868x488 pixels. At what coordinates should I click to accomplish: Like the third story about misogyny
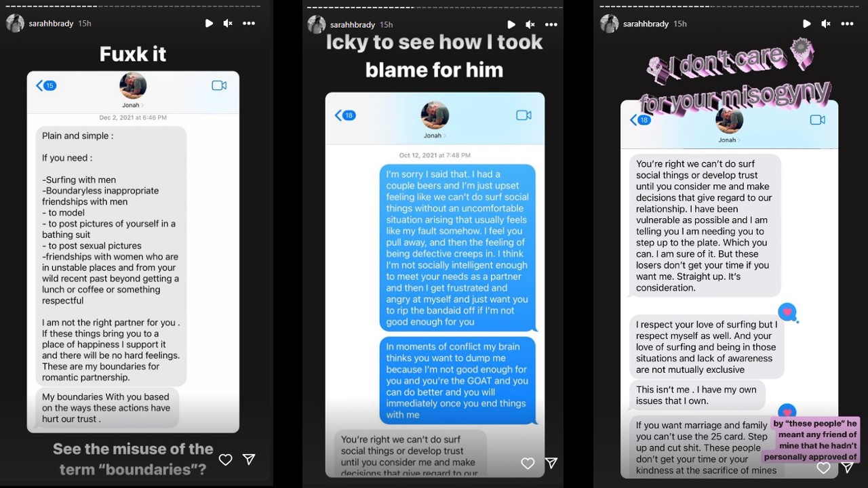tap(823, 468)
